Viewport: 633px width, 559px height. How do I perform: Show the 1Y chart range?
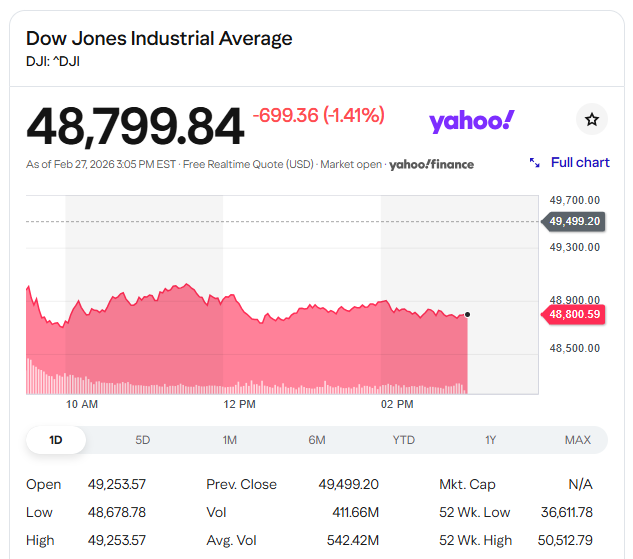490,440
